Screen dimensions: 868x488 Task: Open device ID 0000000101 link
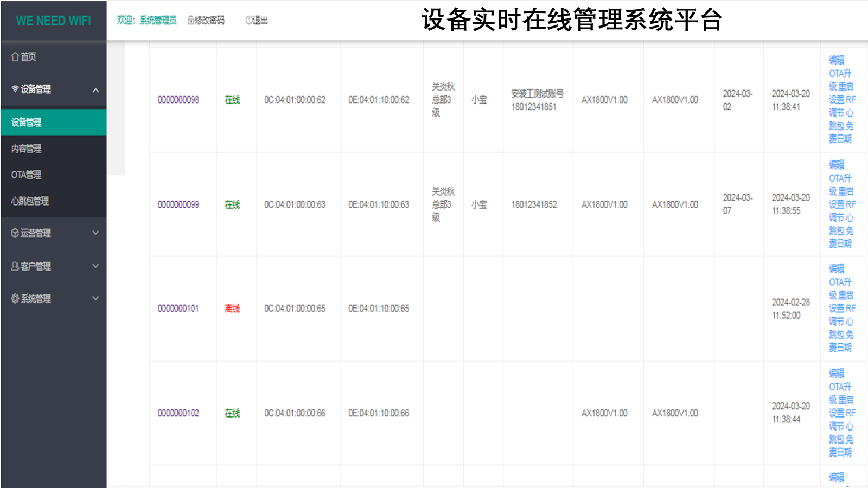(x=178, y=309)
